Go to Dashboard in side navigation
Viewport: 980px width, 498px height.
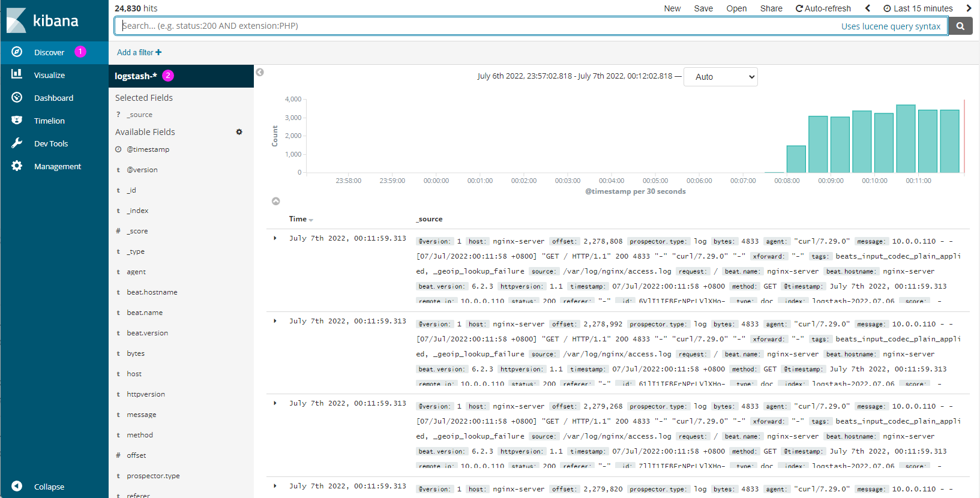click(x=53, y=98)
